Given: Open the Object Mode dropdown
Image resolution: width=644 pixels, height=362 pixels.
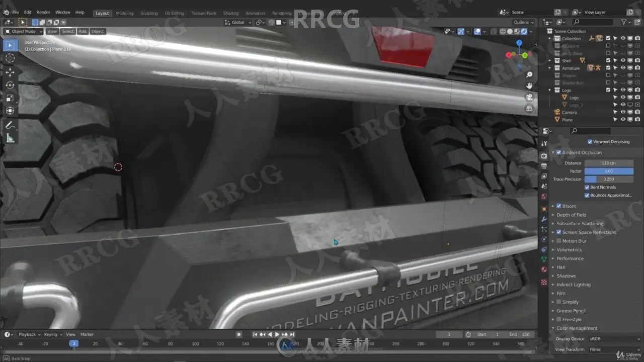Looking at the screenshot, I should coord(24,31).
